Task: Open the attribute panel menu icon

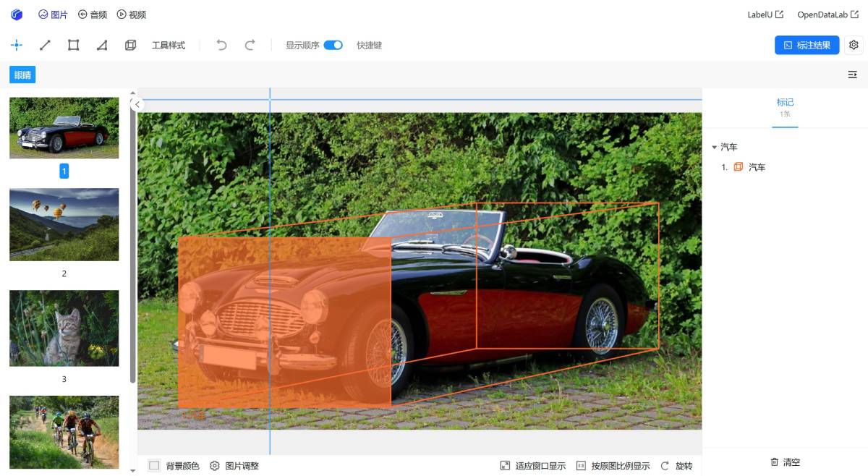Action: point(852,75)
